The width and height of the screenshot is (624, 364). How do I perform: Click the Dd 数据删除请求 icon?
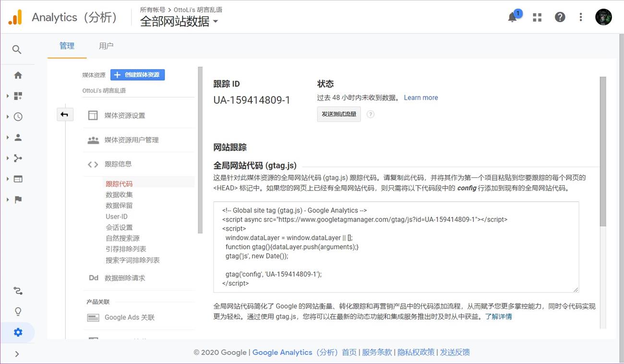[x=93, y=278]
